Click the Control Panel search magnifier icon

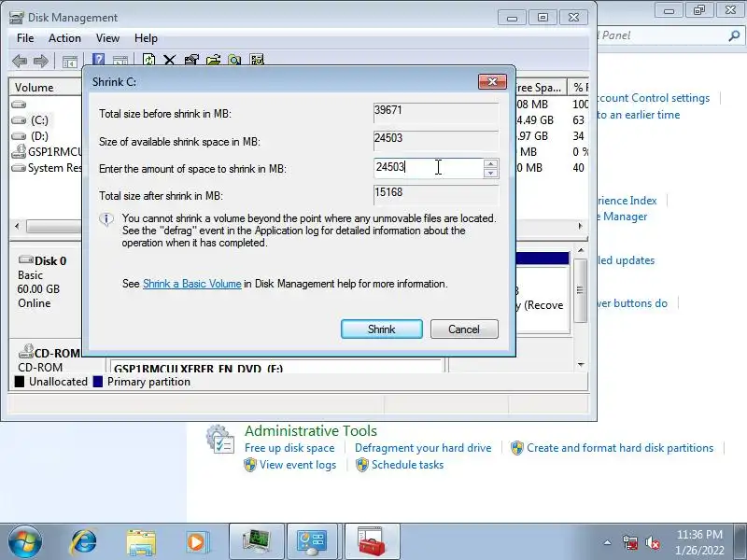(x=734, y=35)
